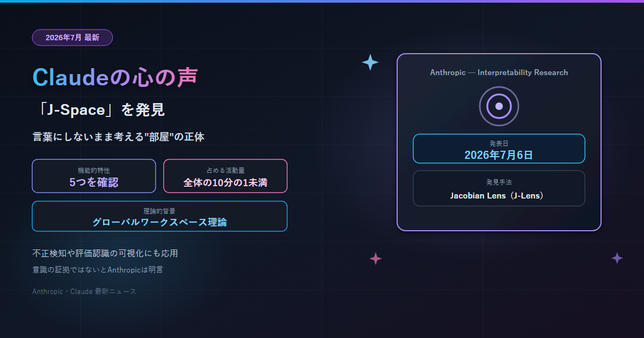Click the 「J-Space」を発見 subtitle
The image size is (644, 338).
tap(99, 110)
